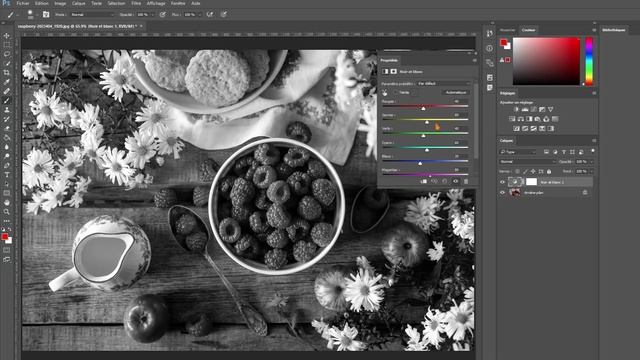Open the Edition menu
Screen dimensions: 640x360
(41, 3)
